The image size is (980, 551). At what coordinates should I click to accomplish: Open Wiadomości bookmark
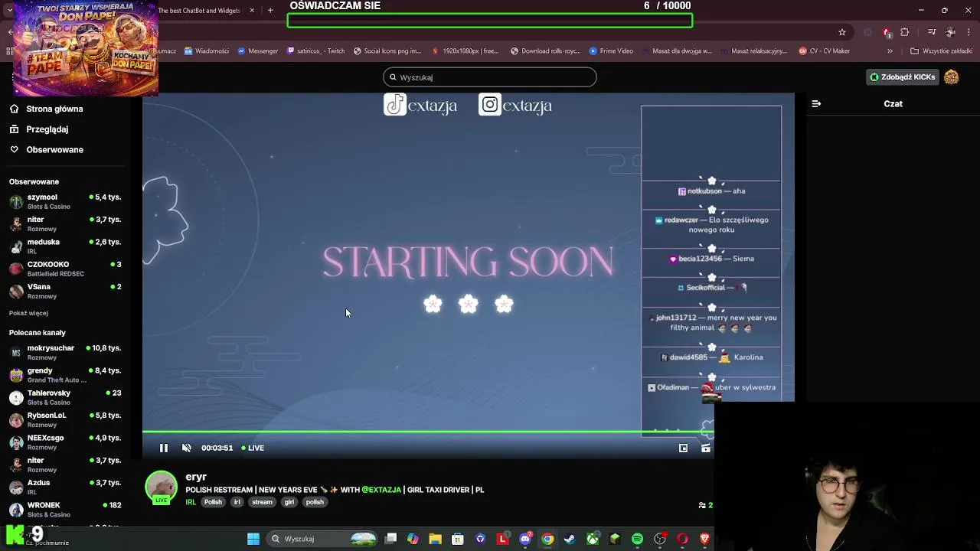tap(206, 51)
